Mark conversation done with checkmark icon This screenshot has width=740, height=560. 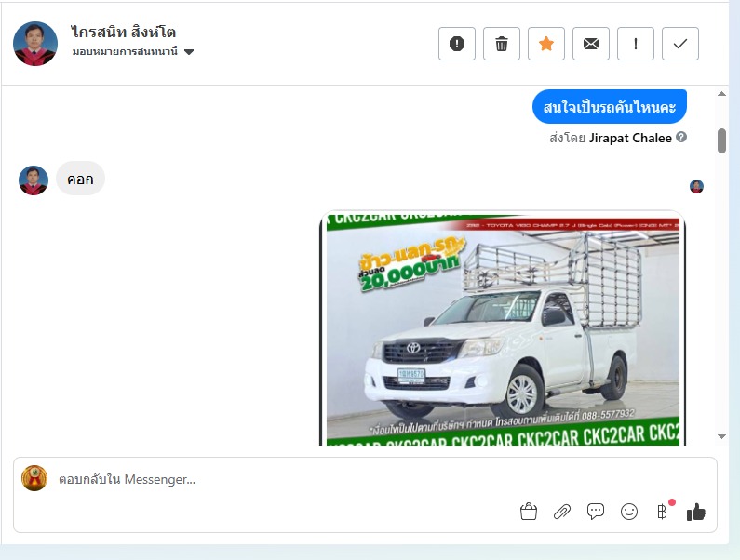click(680, 44)
